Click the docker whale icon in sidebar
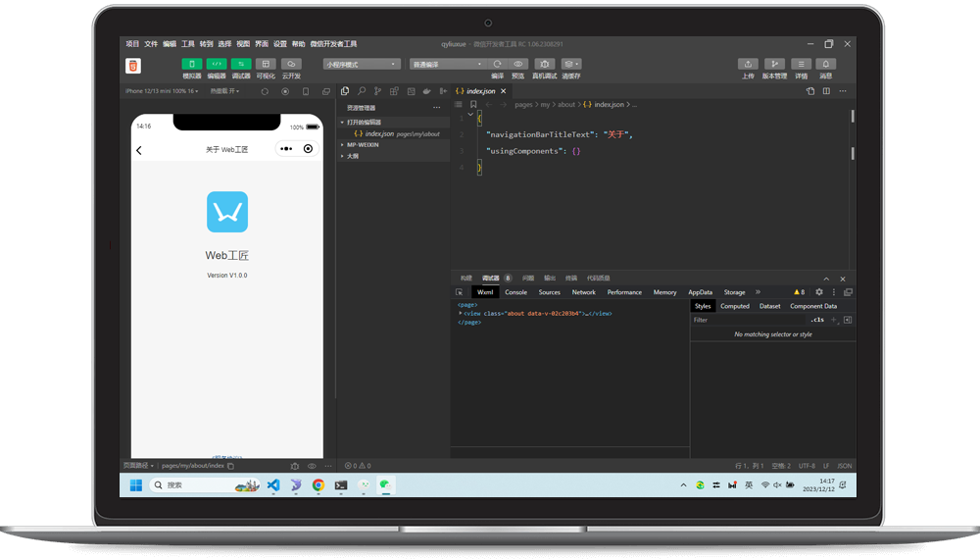980x560 pixels. point(427,91)
